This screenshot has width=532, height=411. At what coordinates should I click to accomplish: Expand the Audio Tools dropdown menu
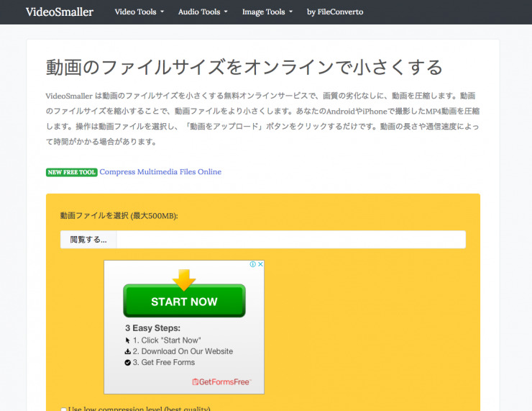coord(203,12)
